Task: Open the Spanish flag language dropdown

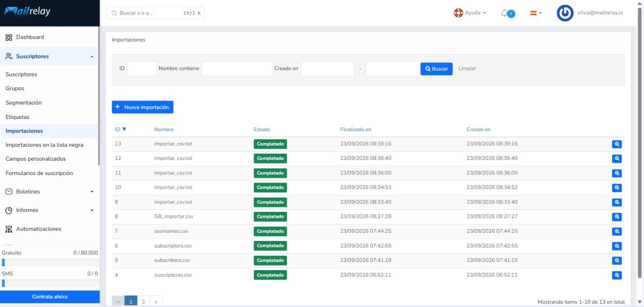Action: point(536,13)
